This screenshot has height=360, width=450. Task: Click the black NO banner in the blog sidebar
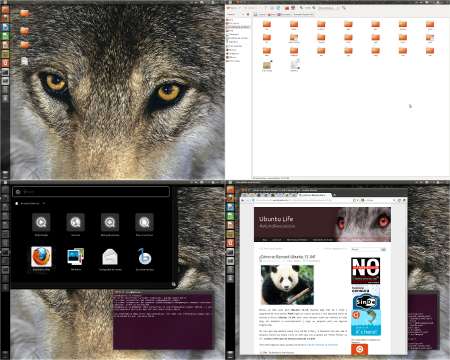coord(366,270)
